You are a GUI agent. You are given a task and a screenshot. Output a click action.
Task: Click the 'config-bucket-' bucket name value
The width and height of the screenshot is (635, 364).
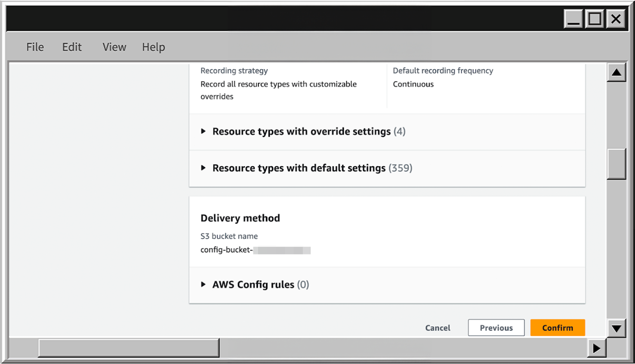pyautogui.click(x=256, y=250)
